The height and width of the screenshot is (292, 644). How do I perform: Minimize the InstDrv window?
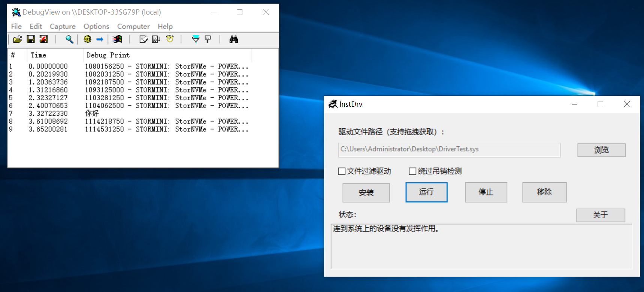click(574, 104)
